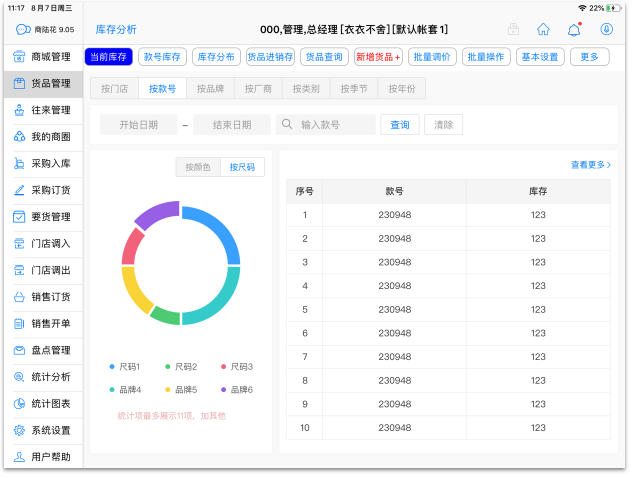633x478 pixels.
Task: Click the home icon in header
Action: [x=543, y=29]
